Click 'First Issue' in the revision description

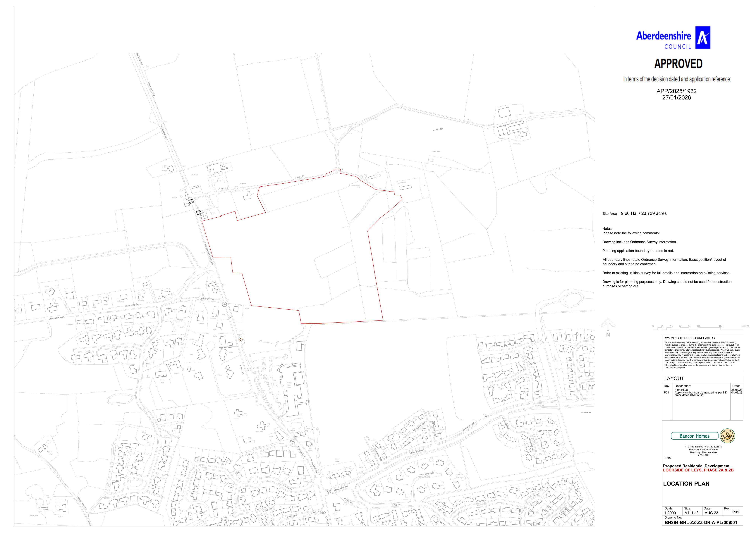click(681, 390)
